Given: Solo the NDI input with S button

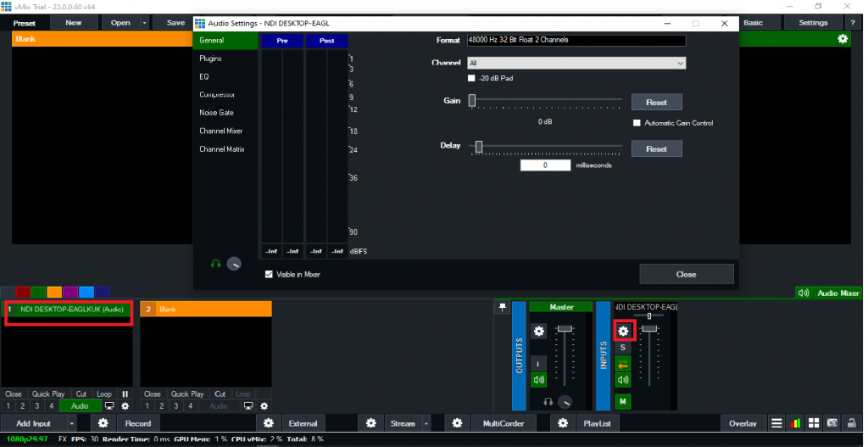Looking at the screenshot, I should (623, 347).
